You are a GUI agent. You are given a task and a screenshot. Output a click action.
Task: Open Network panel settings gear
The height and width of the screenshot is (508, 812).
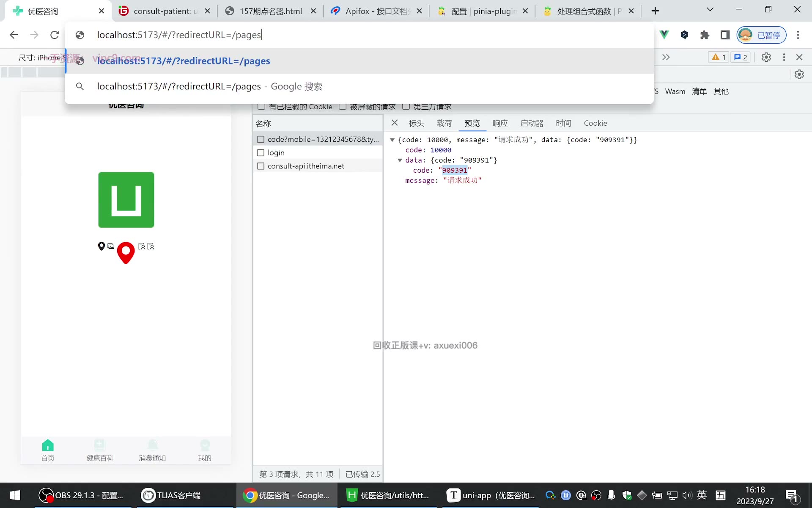(799, 75)
